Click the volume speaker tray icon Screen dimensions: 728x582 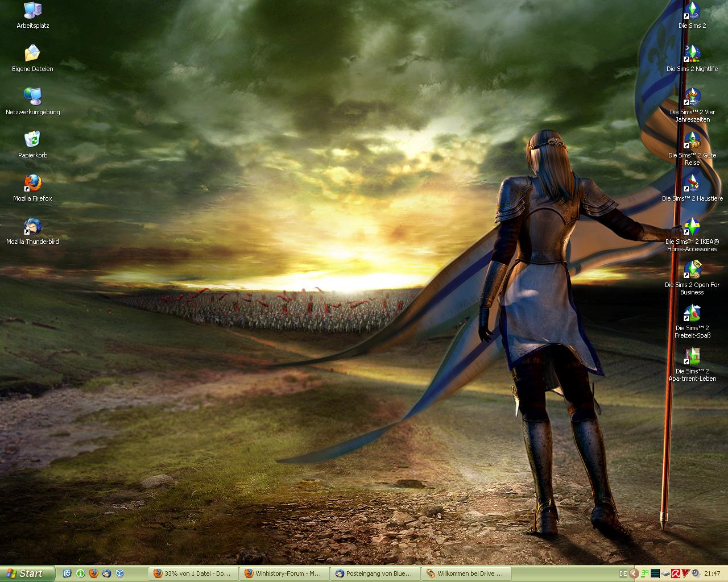pos(696,573)
